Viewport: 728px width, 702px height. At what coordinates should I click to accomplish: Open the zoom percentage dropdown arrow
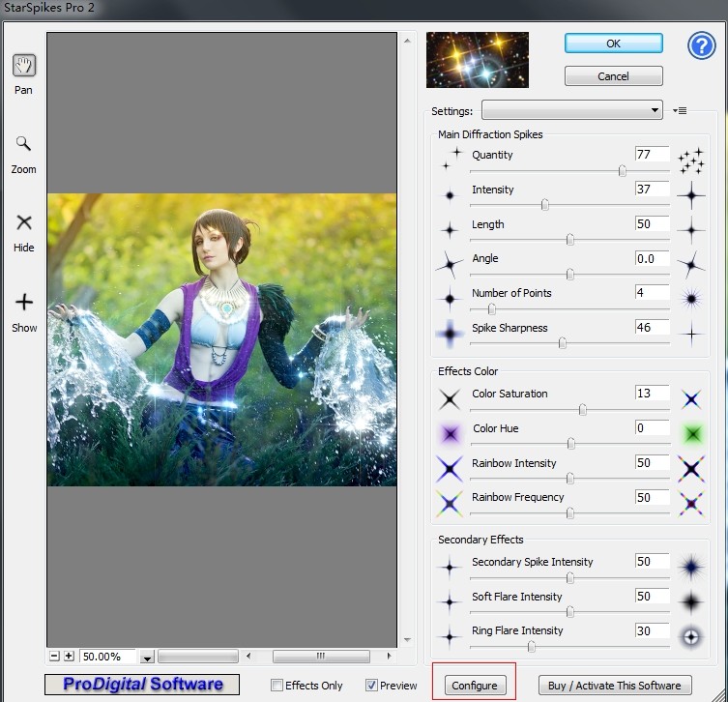(x=147, y=657)
